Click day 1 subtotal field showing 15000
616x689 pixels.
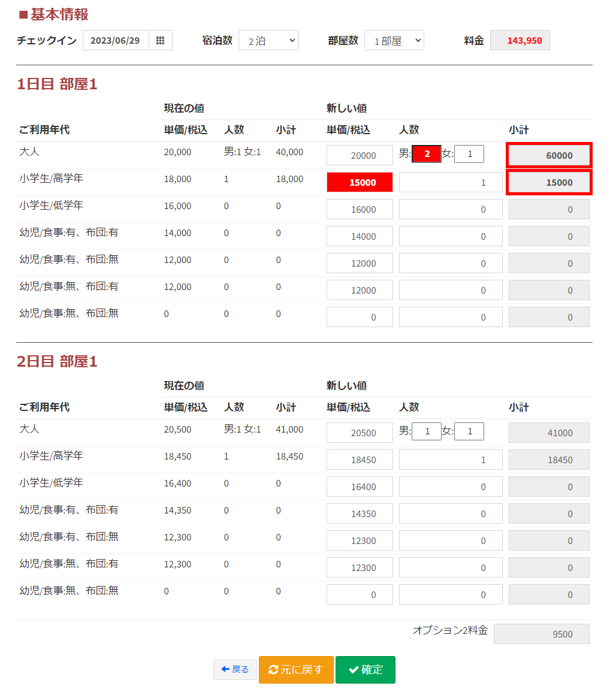(x=549, y=182)
